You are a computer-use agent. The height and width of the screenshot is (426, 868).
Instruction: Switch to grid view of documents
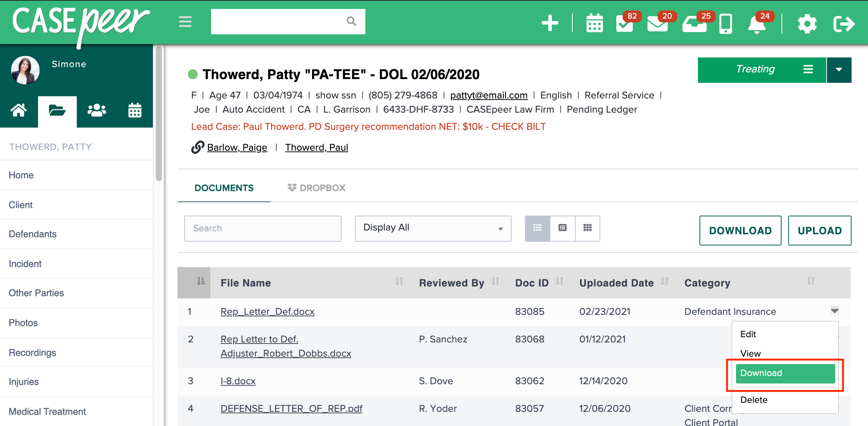587,228
